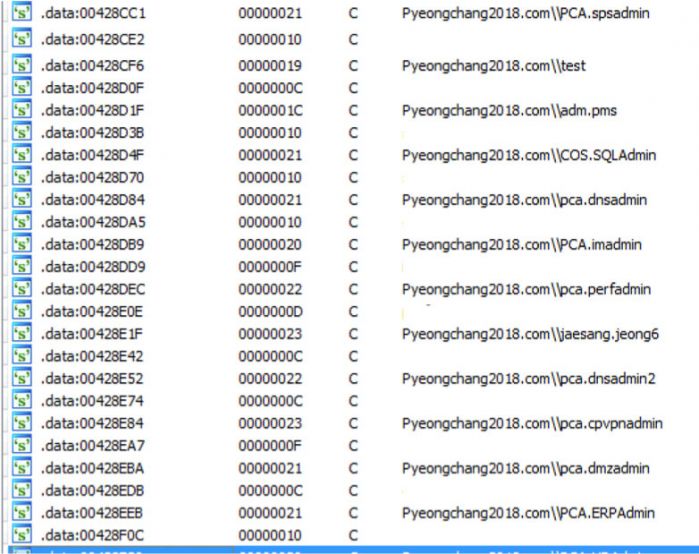The image size is (699, 554).
Task: Click the string icon beside address .data:00428CC1
Action: 21,16
